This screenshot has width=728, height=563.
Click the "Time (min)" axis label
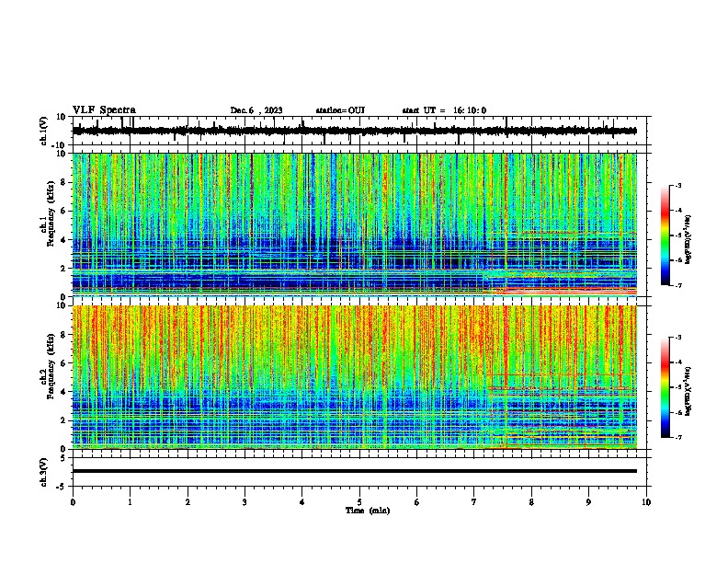(368, 511)
